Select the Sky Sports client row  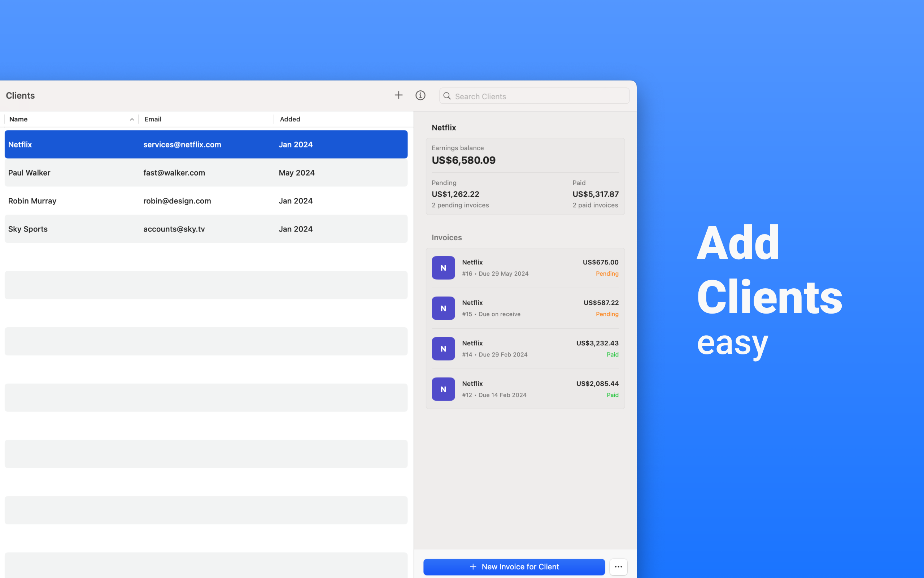pyautogui.click(x=206, y=229)
